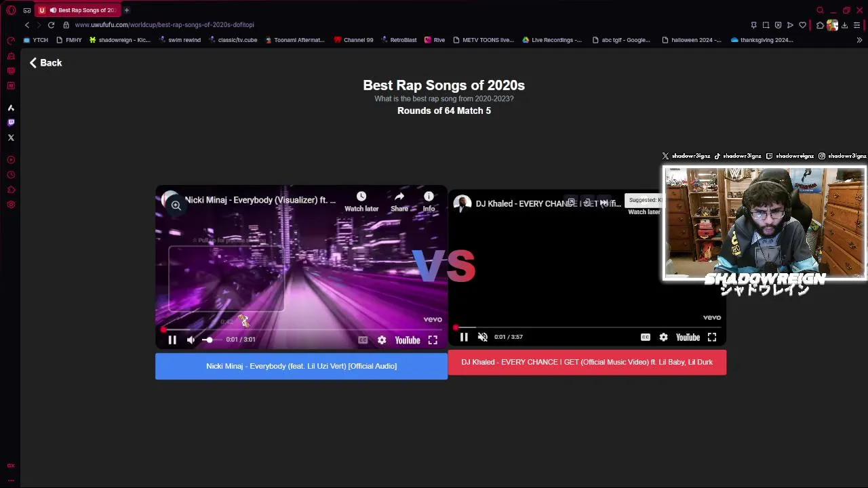Open the Toonami Aftermath bookmark
The height and width of the screenshot is (488, 868).
(x=294, y=40)
